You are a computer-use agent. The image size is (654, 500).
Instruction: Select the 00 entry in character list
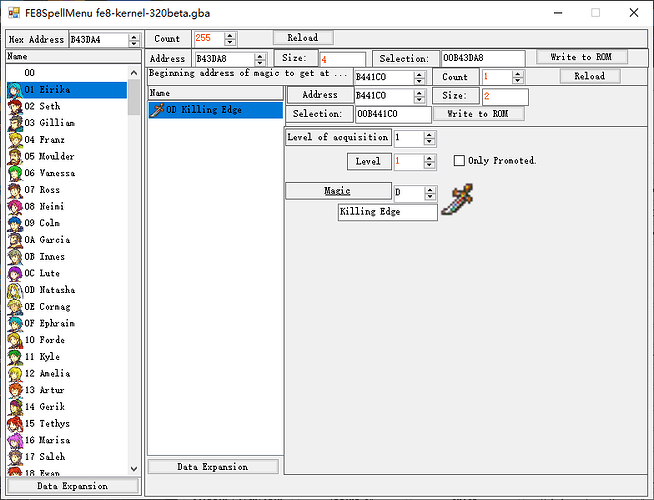[x=67, y=73]
